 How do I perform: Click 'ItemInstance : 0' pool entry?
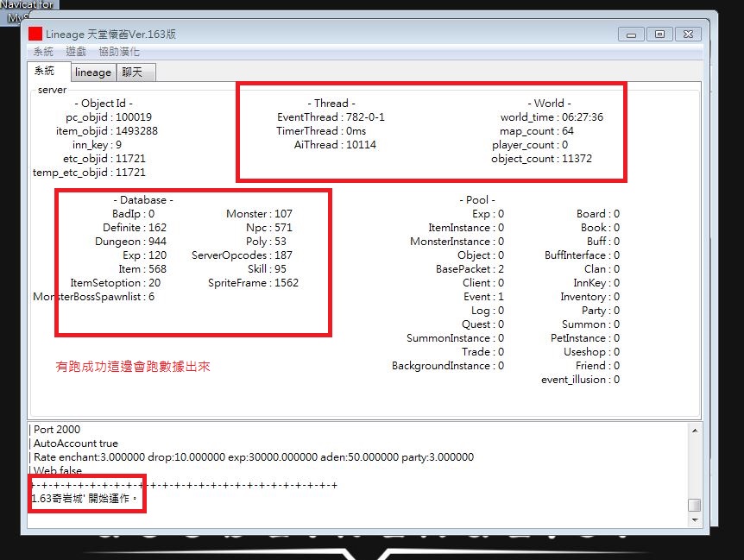click(x=466, y=228)
